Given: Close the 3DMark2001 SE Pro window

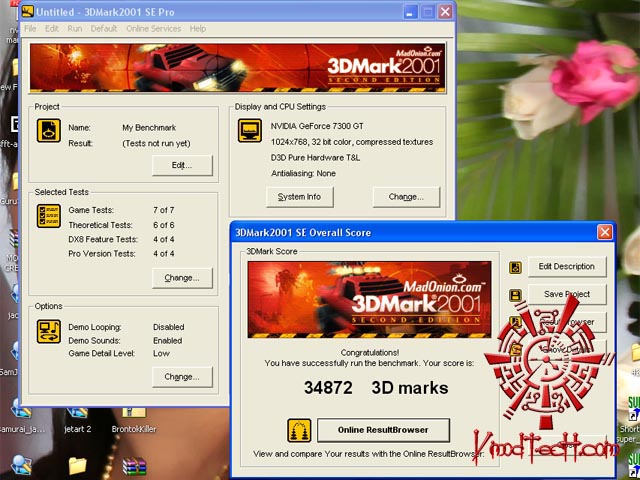Looking at the screenshot, I should pos(445,12).
